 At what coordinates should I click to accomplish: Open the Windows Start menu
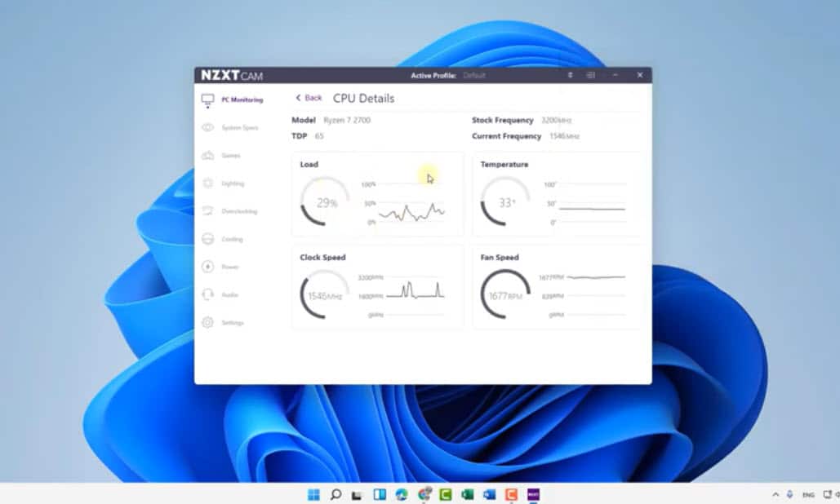pos(313,494)
